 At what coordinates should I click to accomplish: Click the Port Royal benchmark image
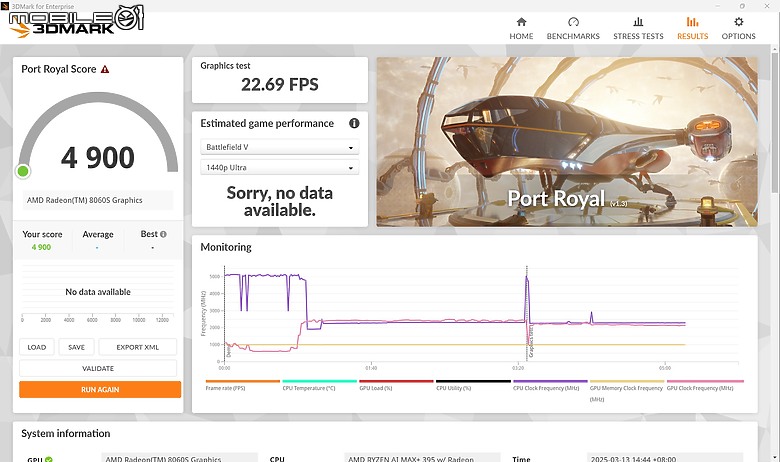(567, 142)
